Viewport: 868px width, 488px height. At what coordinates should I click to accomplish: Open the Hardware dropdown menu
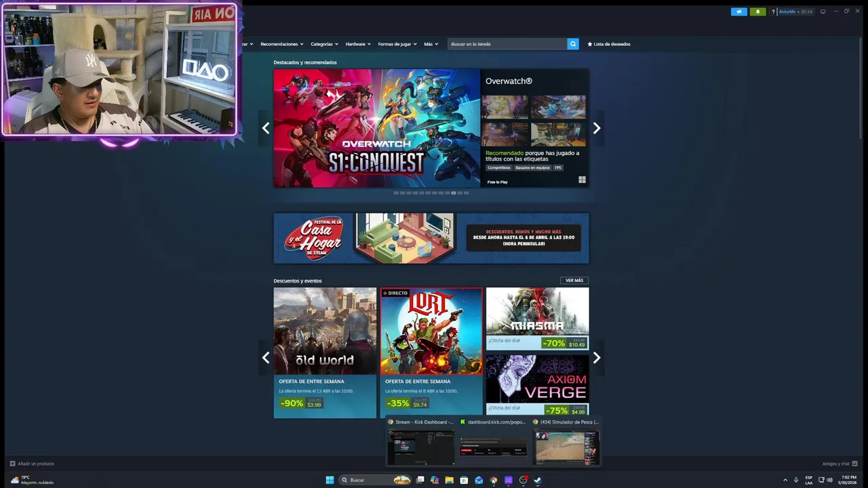[358, 44]
